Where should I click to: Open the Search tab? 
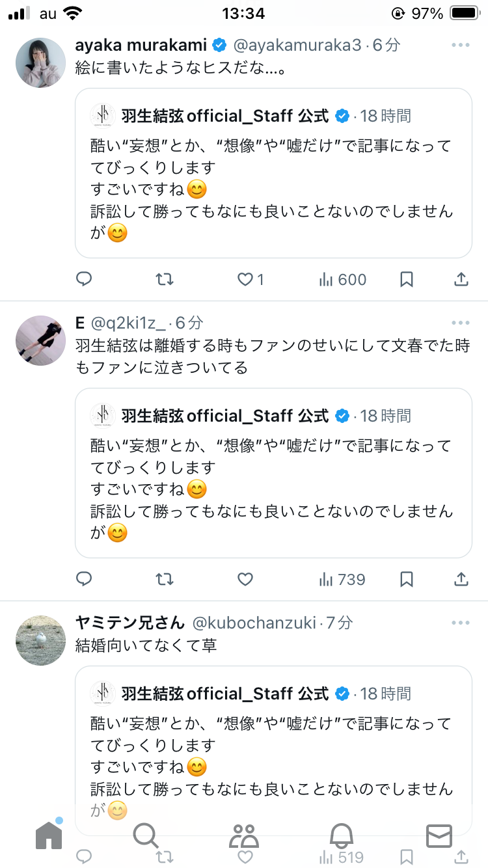tap(146, 834)
